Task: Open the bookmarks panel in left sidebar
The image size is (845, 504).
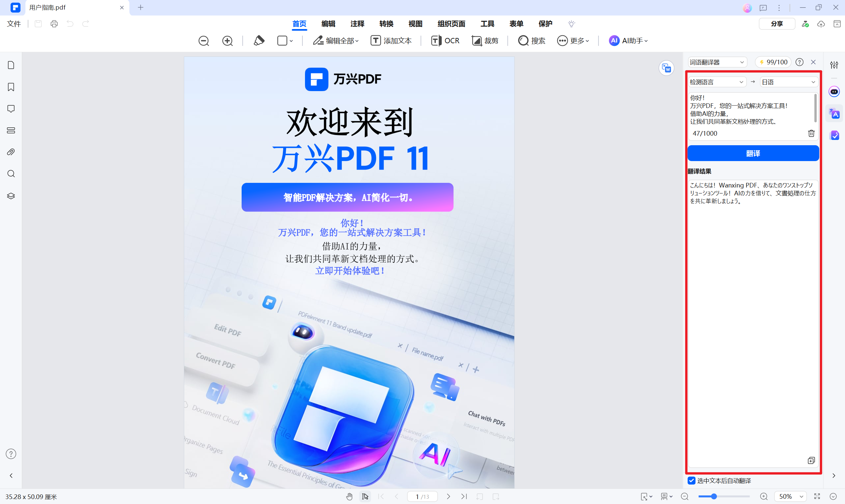Action: [x=11, y=87]
